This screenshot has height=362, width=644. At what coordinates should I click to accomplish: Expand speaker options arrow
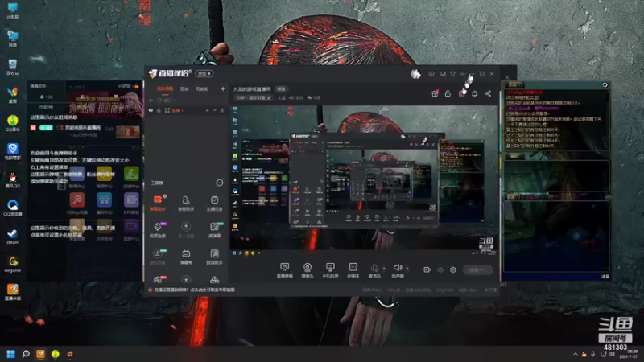(x=407, y=269)
